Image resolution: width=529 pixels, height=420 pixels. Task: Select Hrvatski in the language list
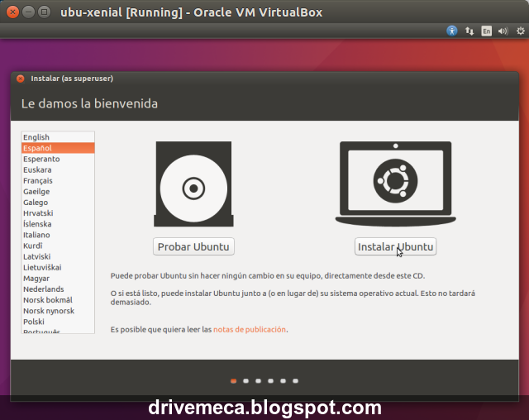point(58,212)
